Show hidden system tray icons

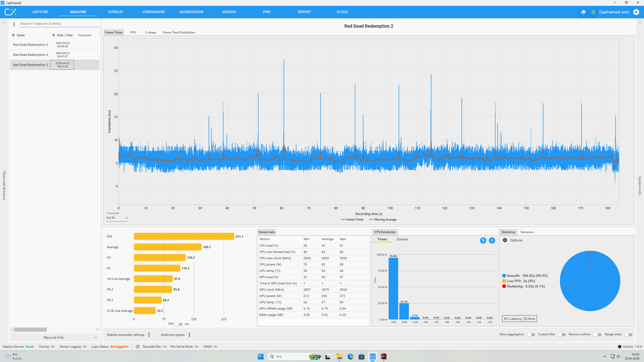605,356
